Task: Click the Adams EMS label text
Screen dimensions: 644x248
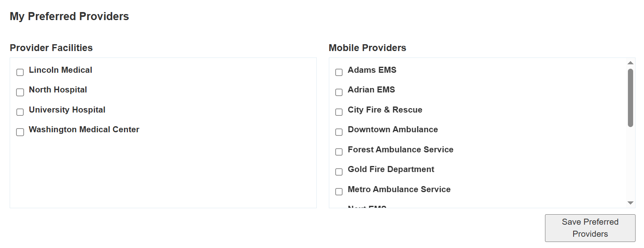Action: point(372,70)
